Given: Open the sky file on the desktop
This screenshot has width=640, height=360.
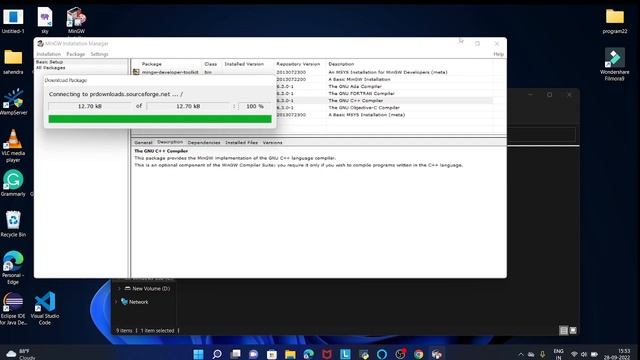Looking at the screenshot, I should pos(45,20).
